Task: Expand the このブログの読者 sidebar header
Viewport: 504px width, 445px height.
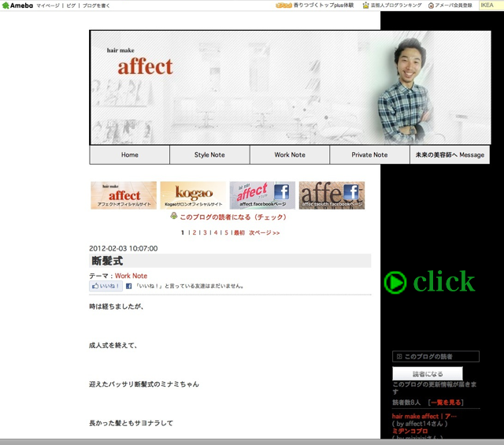Action: point(435,357)
